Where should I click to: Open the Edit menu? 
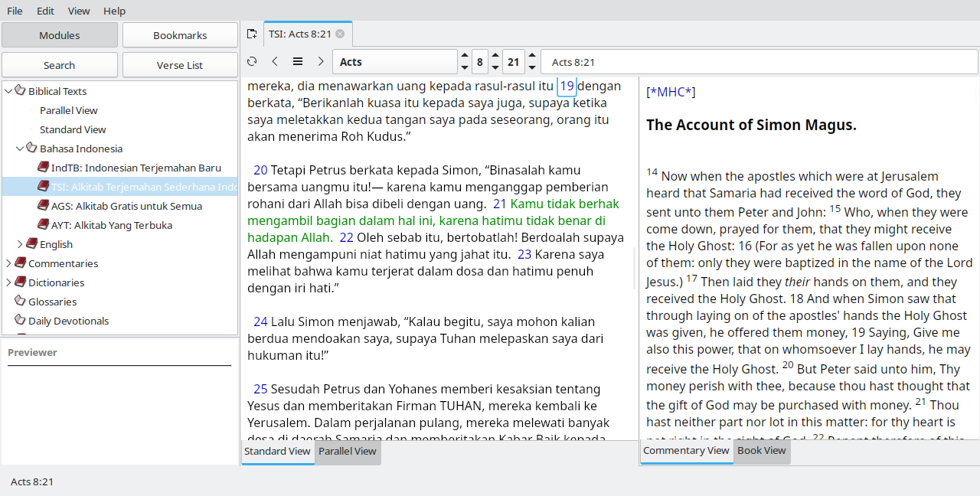click(45, 11)
